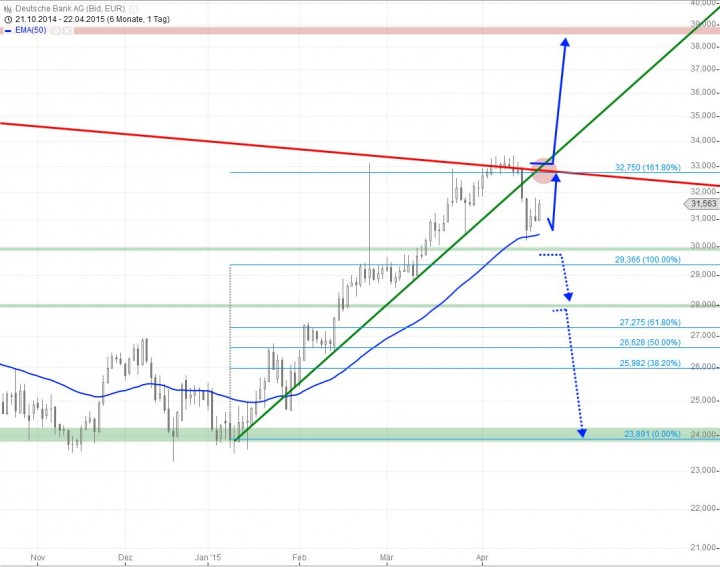Open settings icon after Deutsche Bank title
The width and height of the screenshot is (720, 567).
point(134,8)
